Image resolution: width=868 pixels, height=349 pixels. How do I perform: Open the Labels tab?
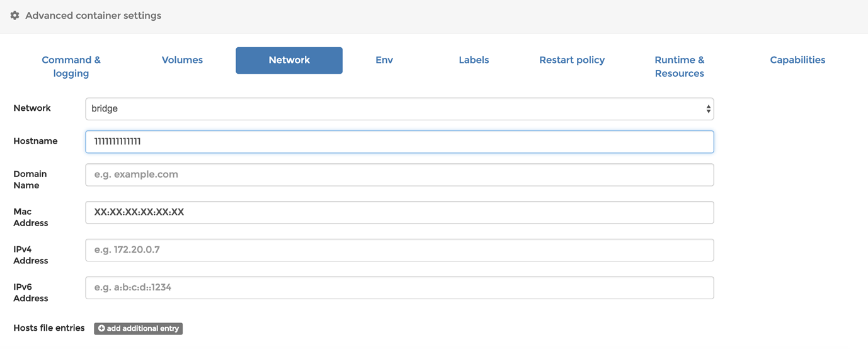pyautogui.click(x=474, y=60)
